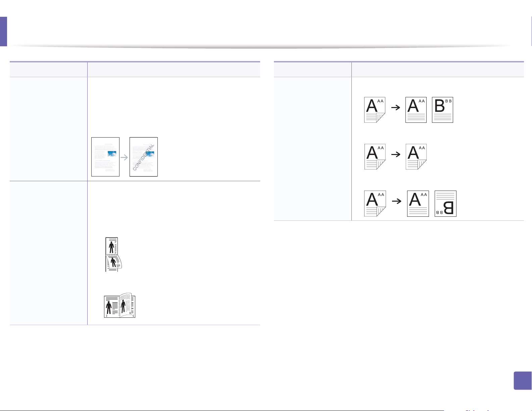Viewport: 532px width, 411px height.
Task: Click the source folded A page in upside-down-B row
Action: click(x=375, y=204)
